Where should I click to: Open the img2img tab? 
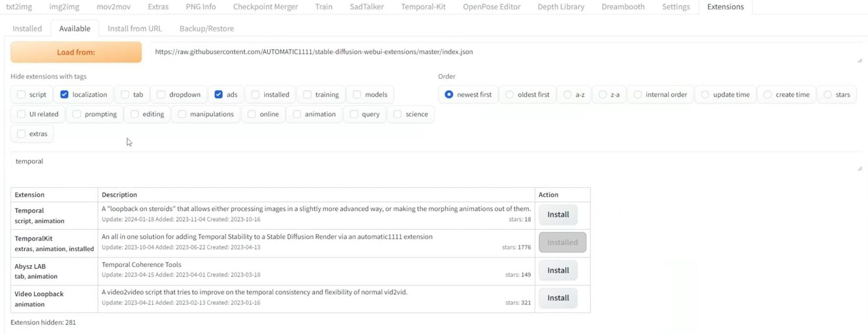(64, 7)
